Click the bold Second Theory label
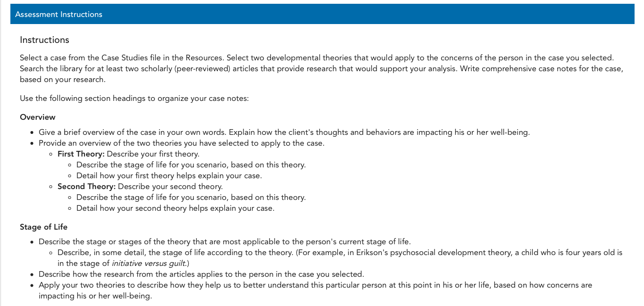 (86, 186)
